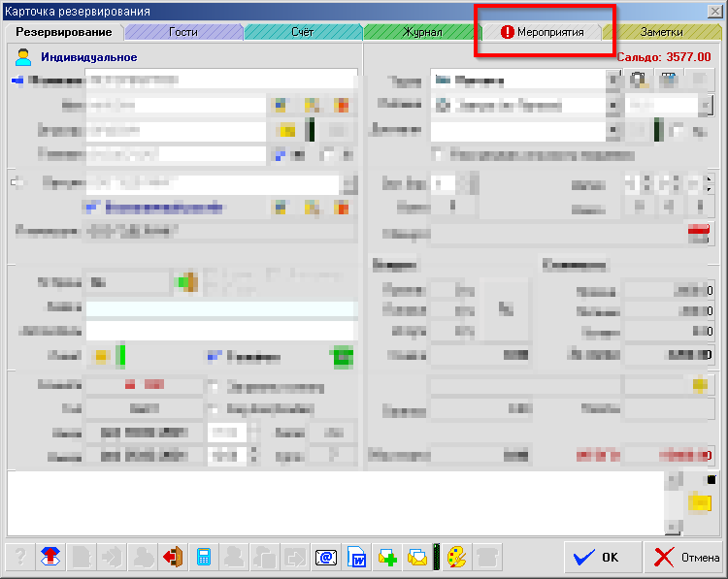Viewport: 728px width, 579px height.
Task: Click the red and blue arrows toolbar icon
Action: pos(50,558)
